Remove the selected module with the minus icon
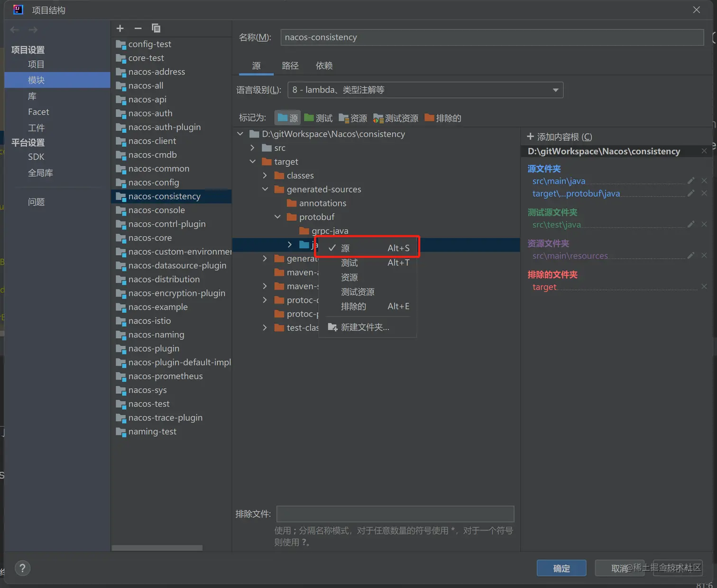 [x=138, y=28]
